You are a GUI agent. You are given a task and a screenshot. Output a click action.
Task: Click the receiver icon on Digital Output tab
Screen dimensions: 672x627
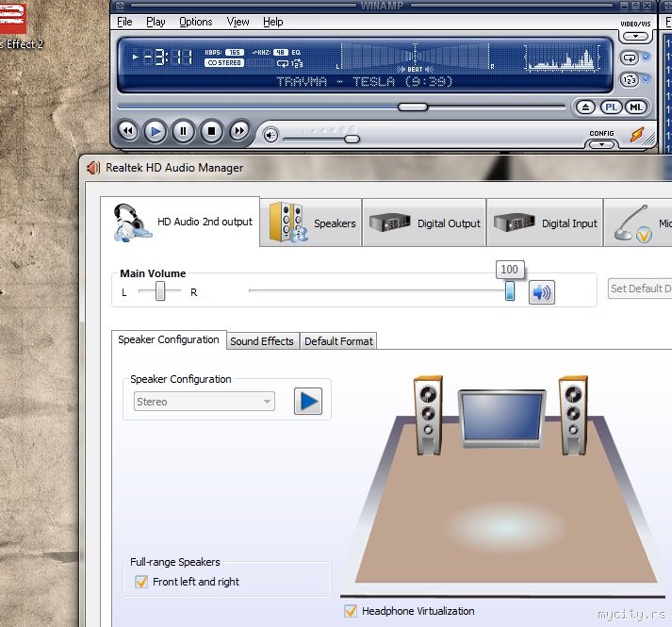390,223
